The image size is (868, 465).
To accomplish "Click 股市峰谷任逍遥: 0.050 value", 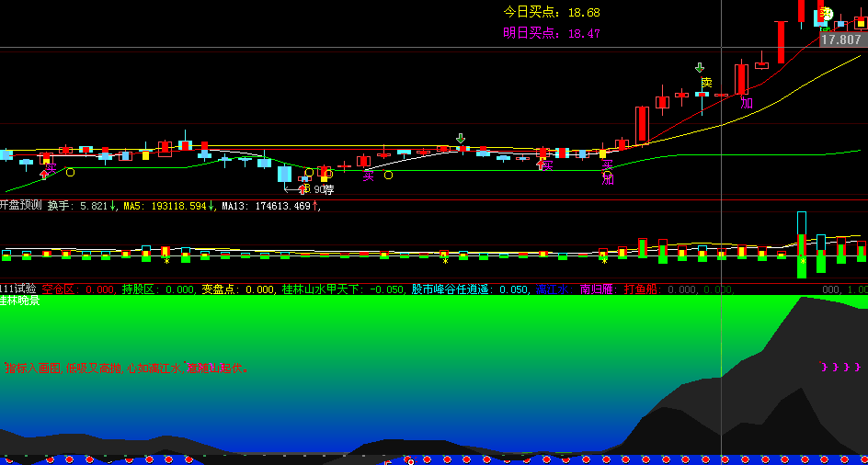I will pos(471,289).
